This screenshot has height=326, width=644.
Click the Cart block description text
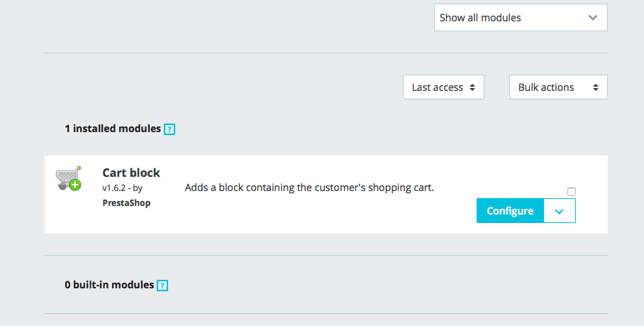(309, 188)
